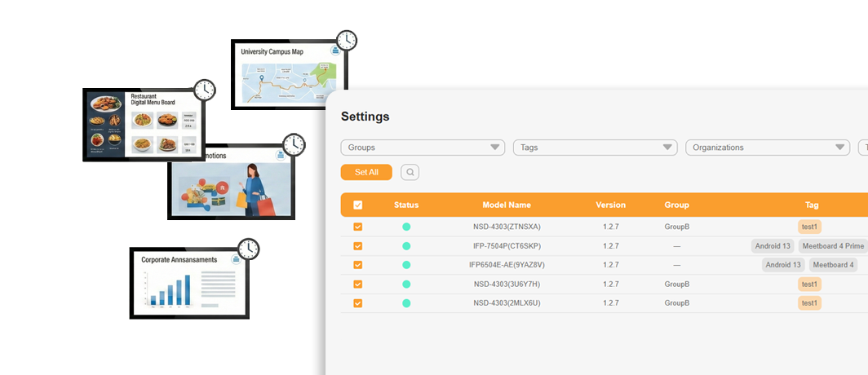Click version 1.2.7 in IFP-7504P(CT6SKP) row
Image resolution: width=868 pixels, height=375 pixels.
pos(610,246)
